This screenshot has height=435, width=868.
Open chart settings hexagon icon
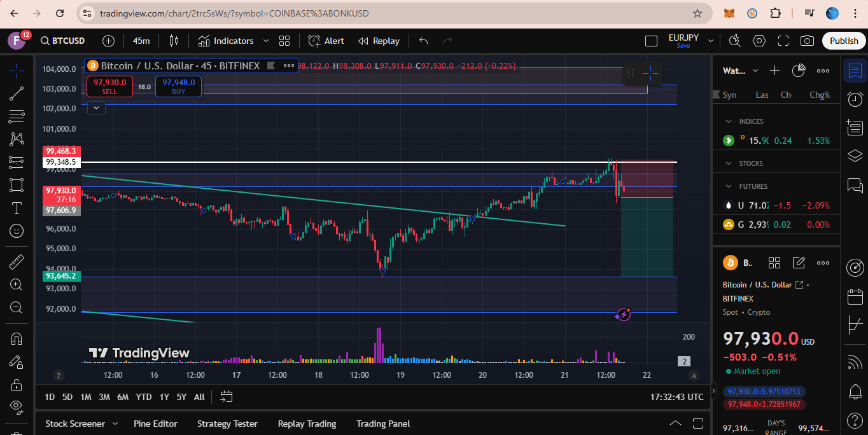click(x=759, y=41)
